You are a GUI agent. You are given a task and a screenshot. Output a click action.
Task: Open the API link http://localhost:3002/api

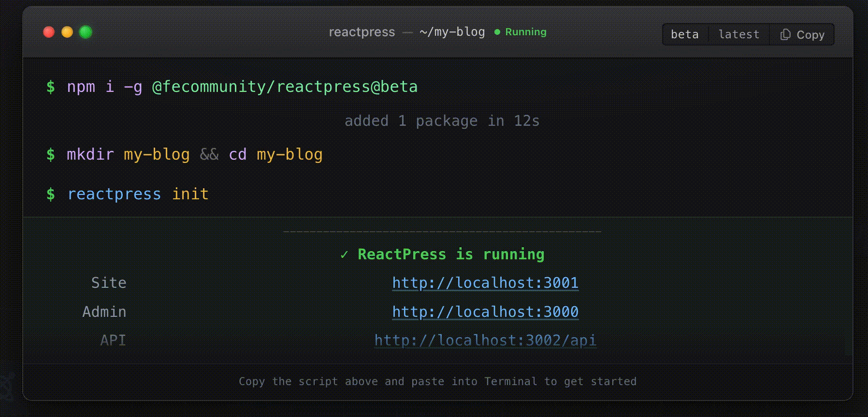485,340
